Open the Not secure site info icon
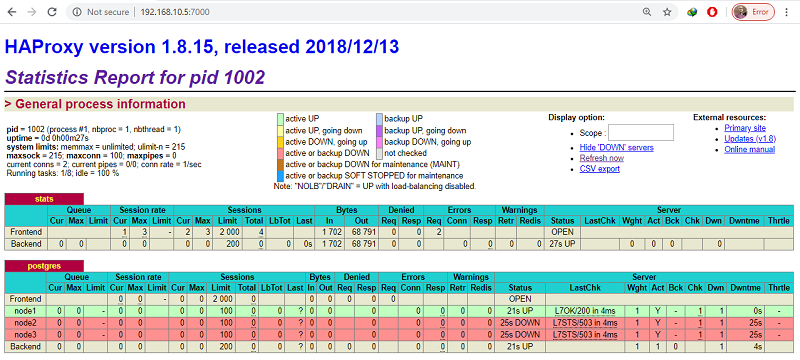The height and width of the screenshot is (360, 800). [x=77, y=12]
